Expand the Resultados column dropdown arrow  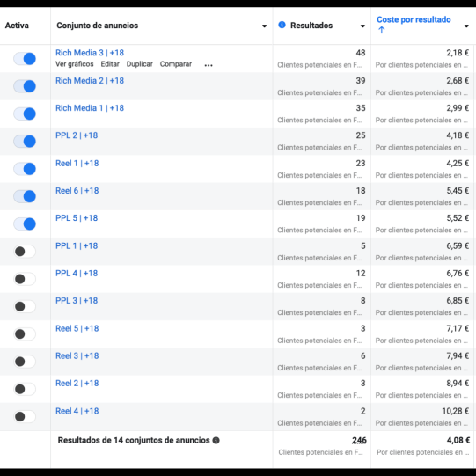click(362, 26)
